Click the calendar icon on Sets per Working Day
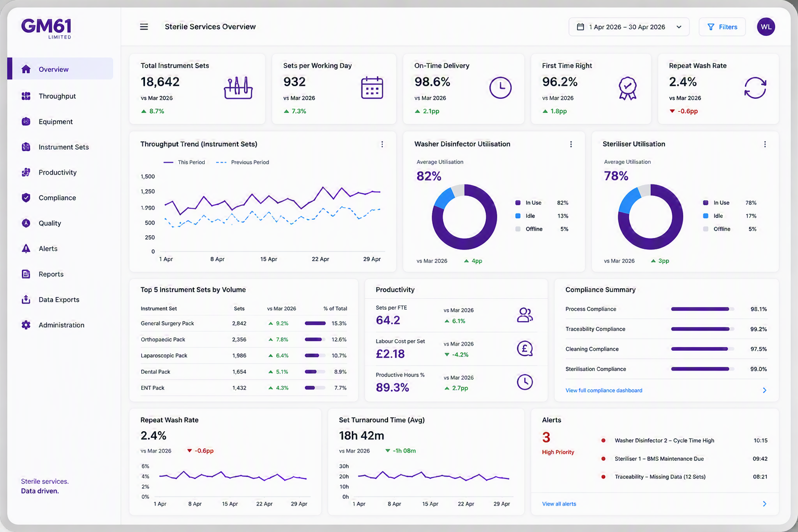Viewport: 798px width, 532px height. point(372,88)
